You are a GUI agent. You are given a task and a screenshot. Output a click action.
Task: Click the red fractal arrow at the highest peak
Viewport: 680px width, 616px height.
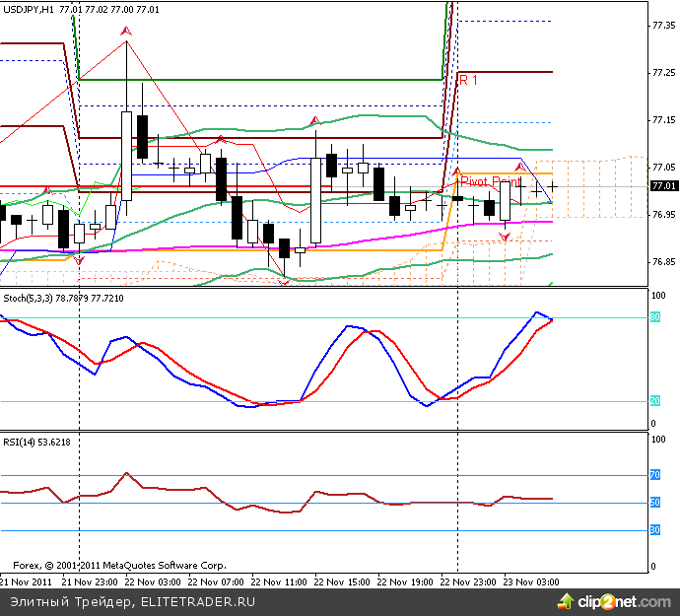126,34
